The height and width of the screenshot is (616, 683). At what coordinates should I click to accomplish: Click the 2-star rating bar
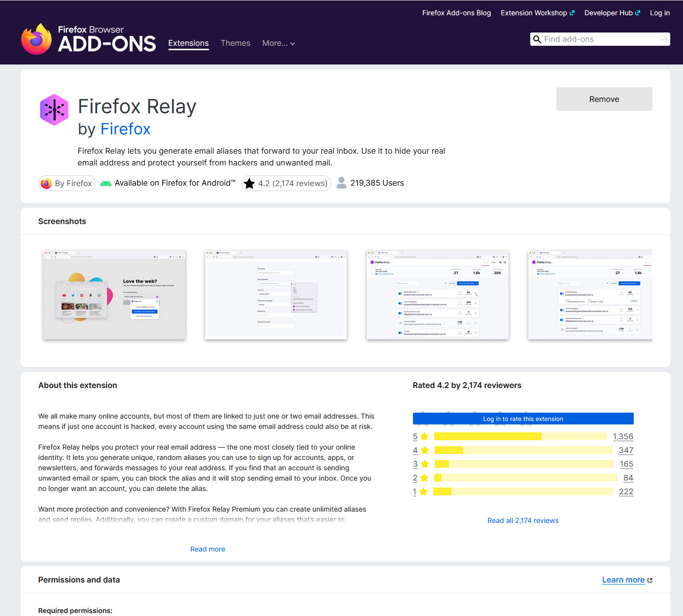click(525, 478)
